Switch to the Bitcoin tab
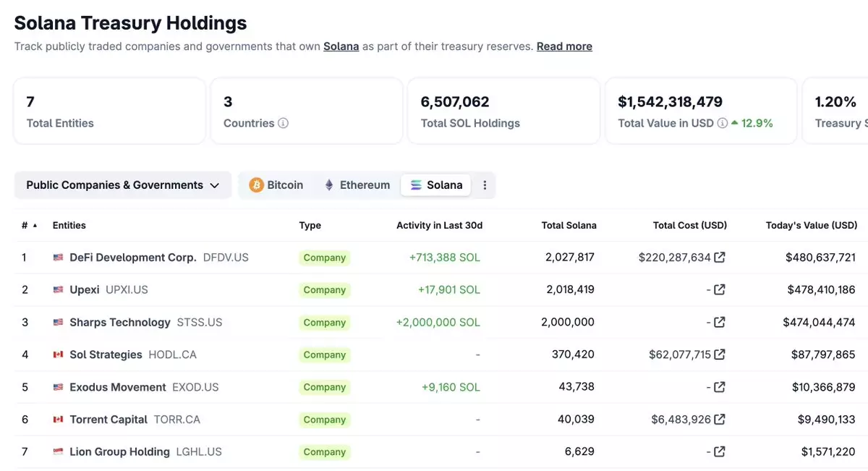Image resolution: width=868 pixels, height=471 pixels. 276,185
